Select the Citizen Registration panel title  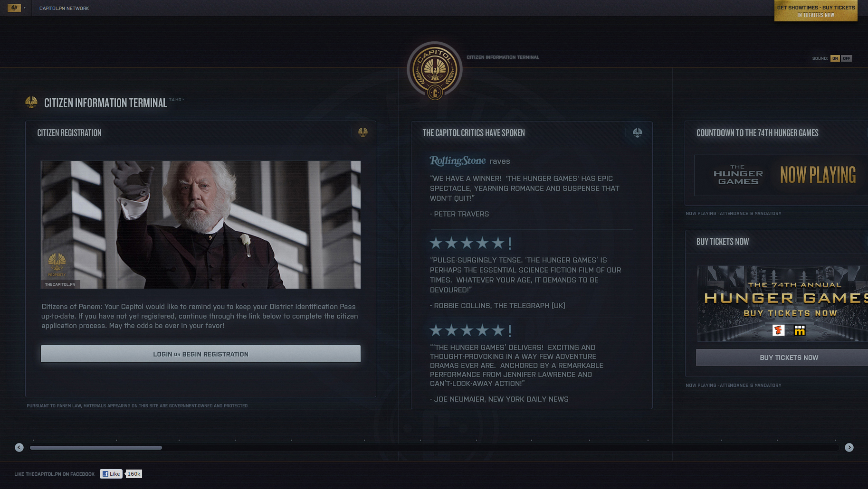tap(69, 133)
